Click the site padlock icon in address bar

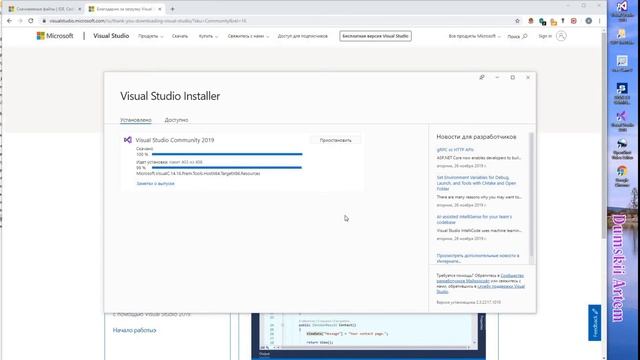click(x=44, y=21)
